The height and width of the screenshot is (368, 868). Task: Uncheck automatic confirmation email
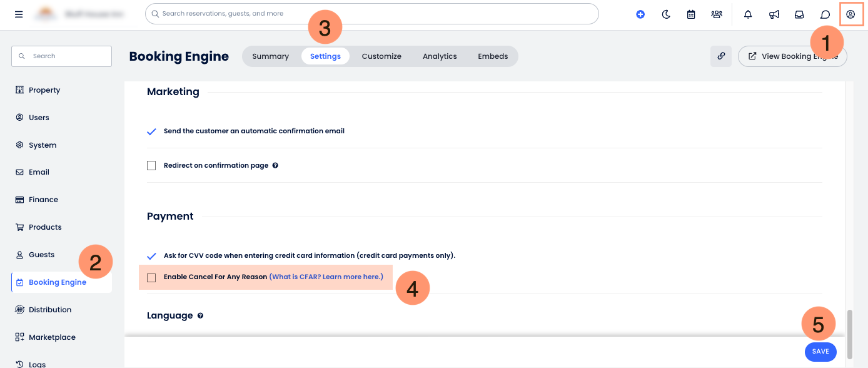(x=151, y=131)
